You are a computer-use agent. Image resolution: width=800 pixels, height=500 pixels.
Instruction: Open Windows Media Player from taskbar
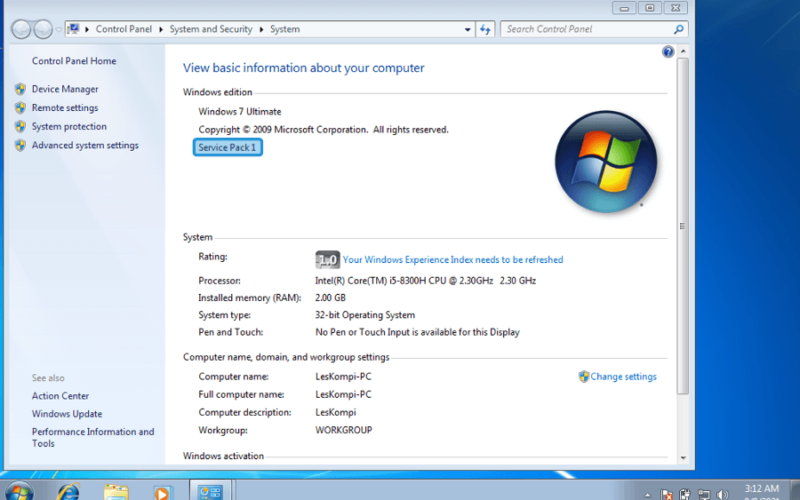tap(162, 493)
